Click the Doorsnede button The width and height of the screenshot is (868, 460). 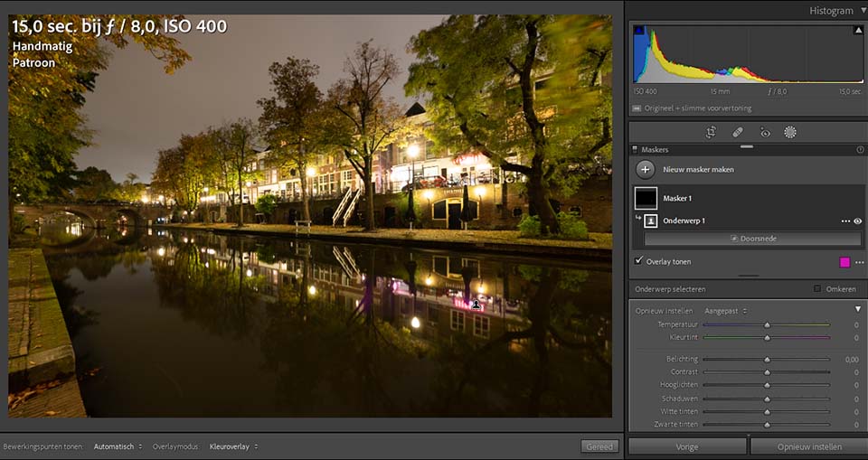pos(753,239)
